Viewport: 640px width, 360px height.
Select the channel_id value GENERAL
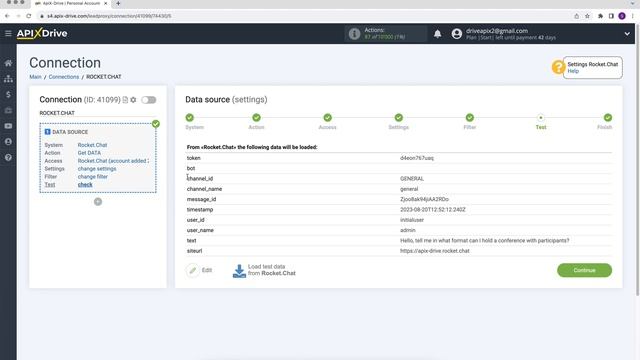pos(412,179)
